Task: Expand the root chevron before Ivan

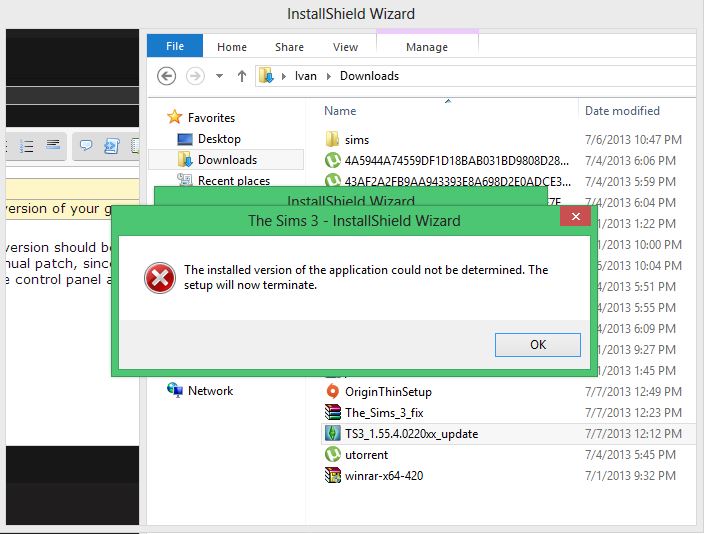Action: (284, 76)
